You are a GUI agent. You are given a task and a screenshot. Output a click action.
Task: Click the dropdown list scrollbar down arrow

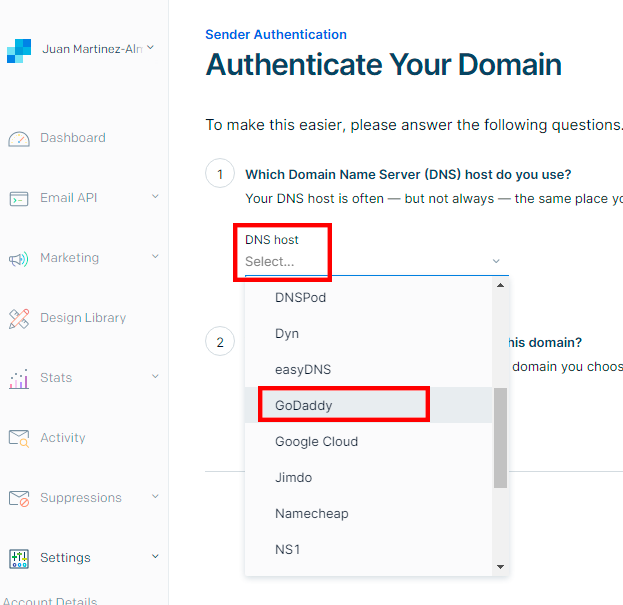click(501, 567)
